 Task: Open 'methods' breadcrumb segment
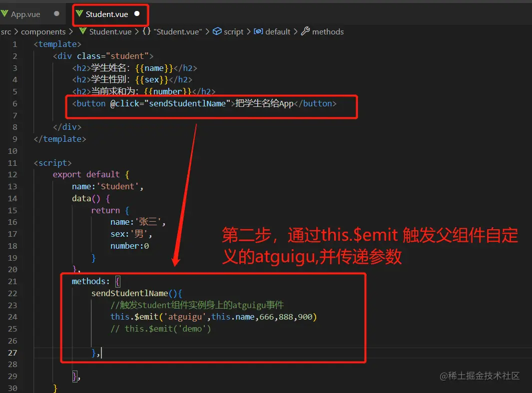[328, 32]
